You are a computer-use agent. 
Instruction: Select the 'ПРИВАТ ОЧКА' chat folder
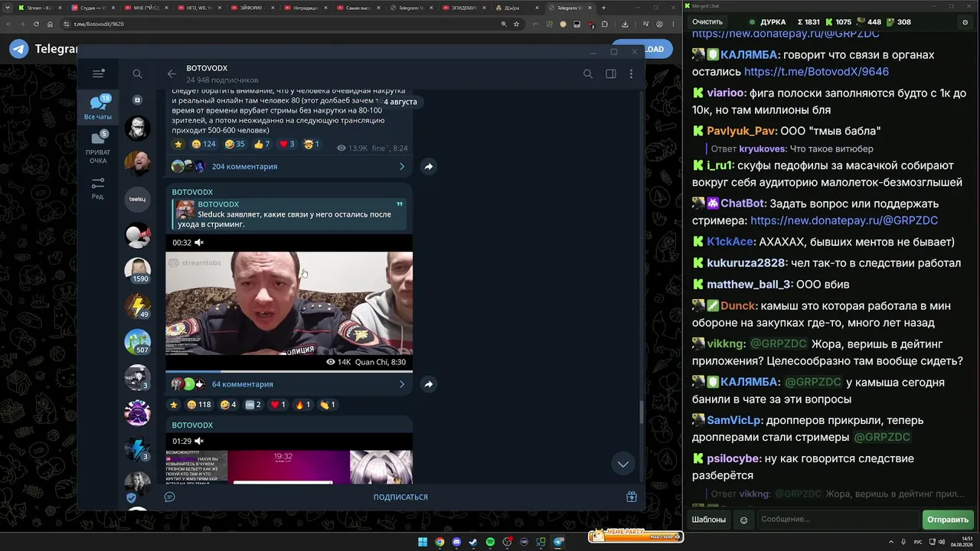click(x=98, y=147)
